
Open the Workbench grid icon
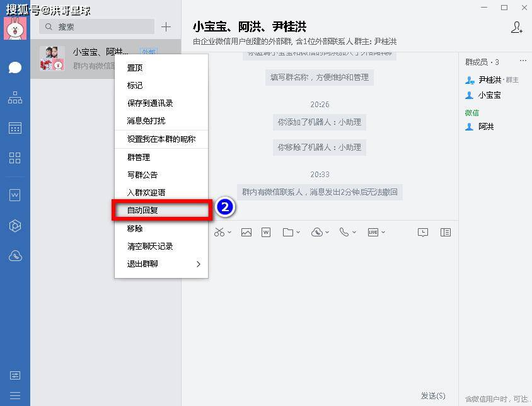pos(15,158)
